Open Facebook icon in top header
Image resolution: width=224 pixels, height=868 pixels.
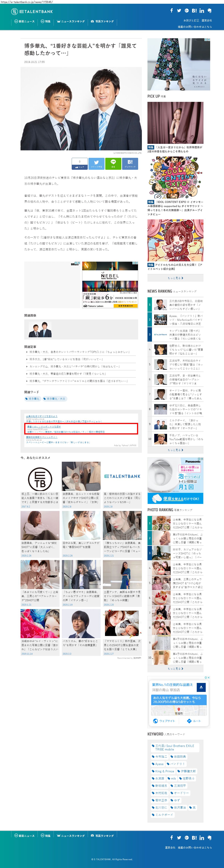(171, 10)
